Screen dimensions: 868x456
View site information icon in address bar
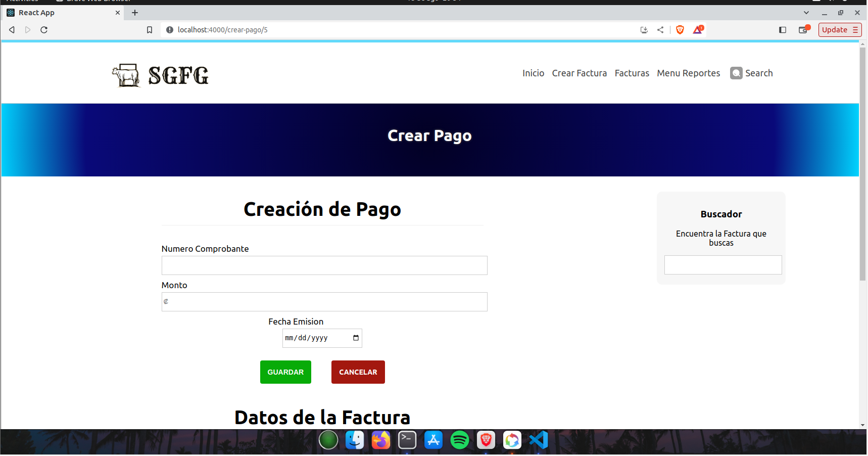click(x=170, y=30)
